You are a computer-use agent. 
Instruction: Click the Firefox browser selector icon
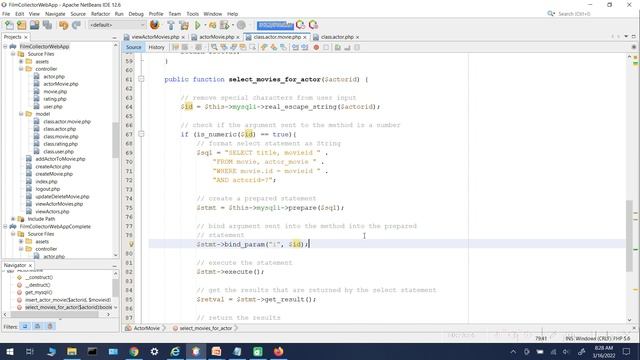pyautogui.click(x=155, y=25)
